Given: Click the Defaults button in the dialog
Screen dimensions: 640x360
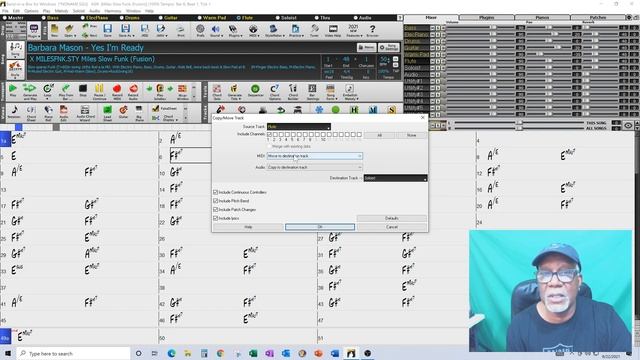Looking at the screenshot, I should [x=392, y=218].
